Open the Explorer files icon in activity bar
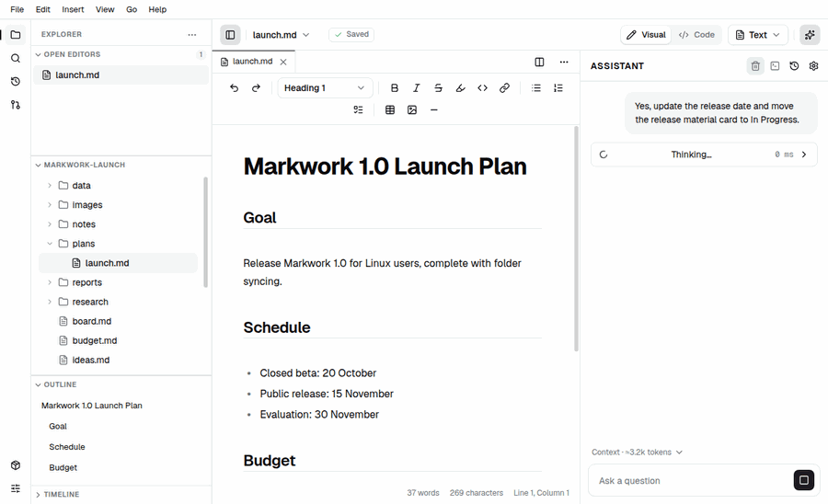Screen dimensions: 828x504 [x=16, y=35]
